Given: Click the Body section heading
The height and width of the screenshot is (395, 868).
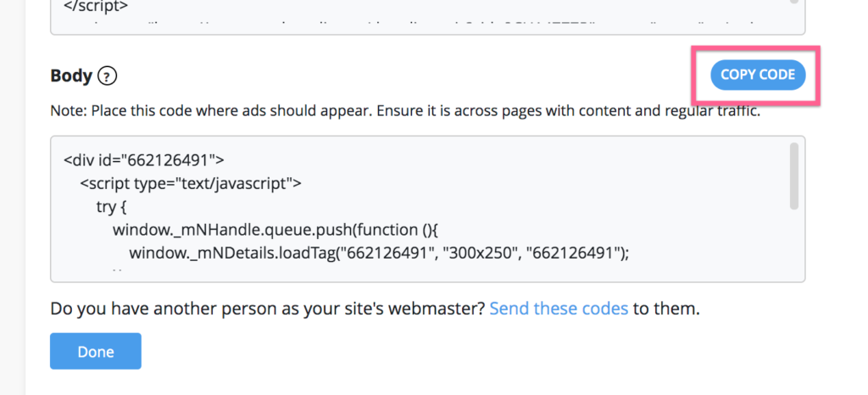Looking at the screenshot, I should [71, 75].
